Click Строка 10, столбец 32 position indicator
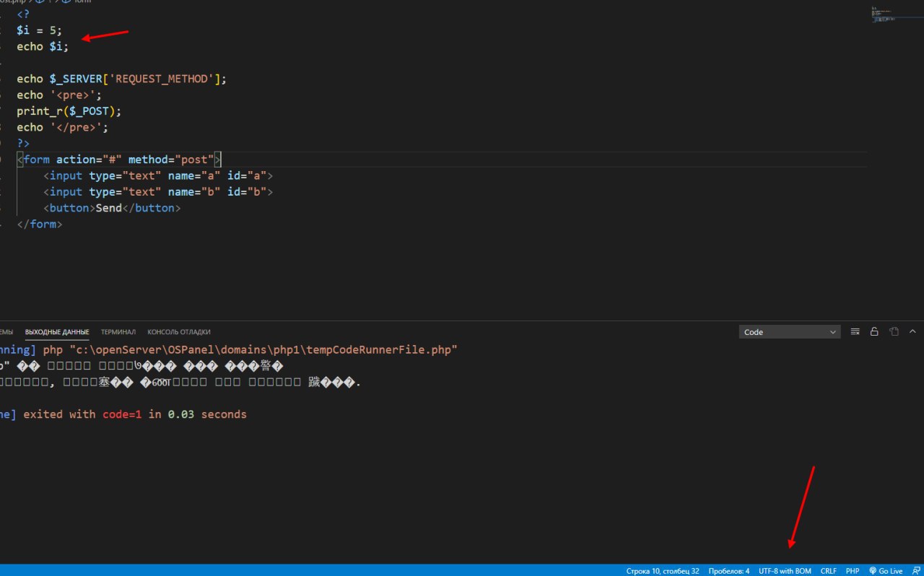The image size is (924, 576). 663,571
